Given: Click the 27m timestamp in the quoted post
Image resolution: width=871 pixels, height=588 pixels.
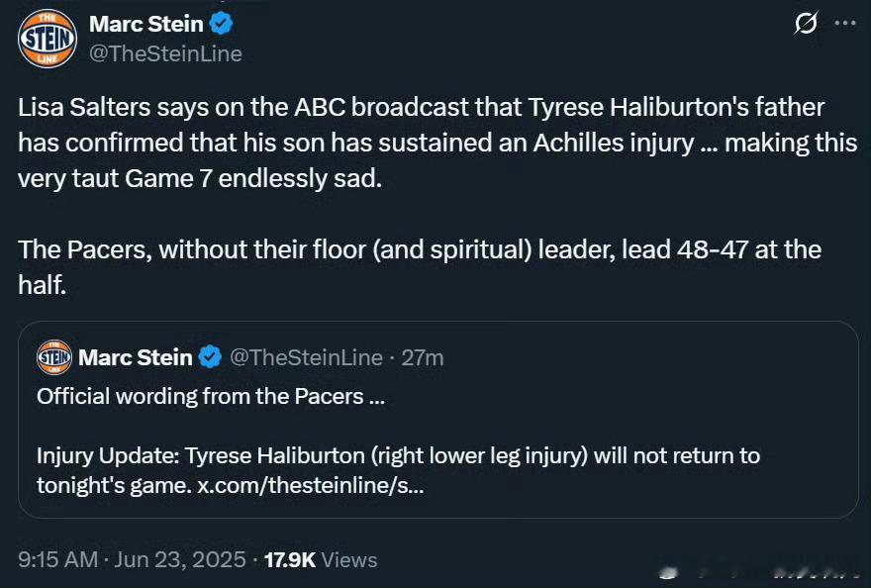Looking at the screenshot, I should [423, 357].
